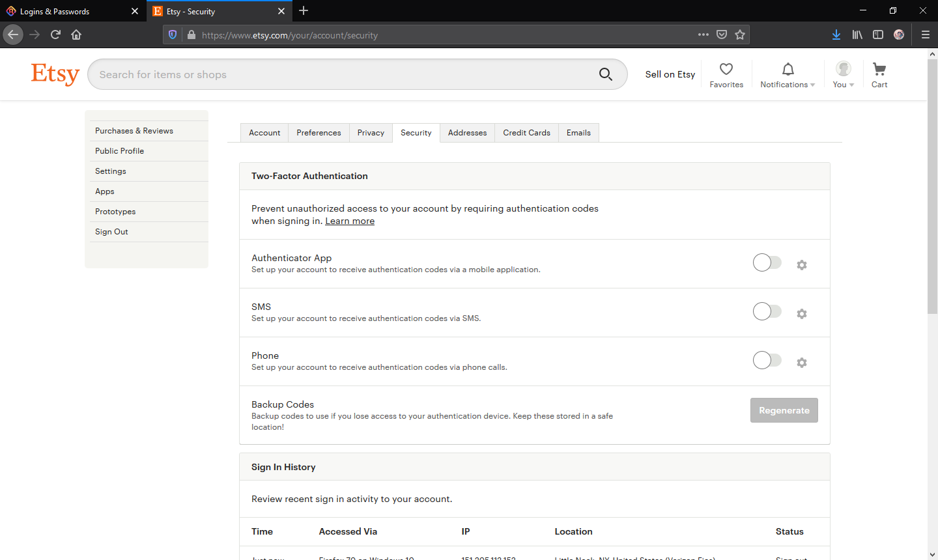938x560 pixels.
Task: Select the Security tab
Action: coord(416,133)
